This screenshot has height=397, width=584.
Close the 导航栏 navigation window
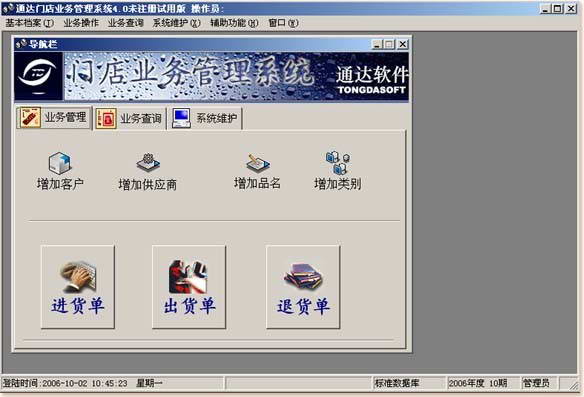(x=403, y=44)
